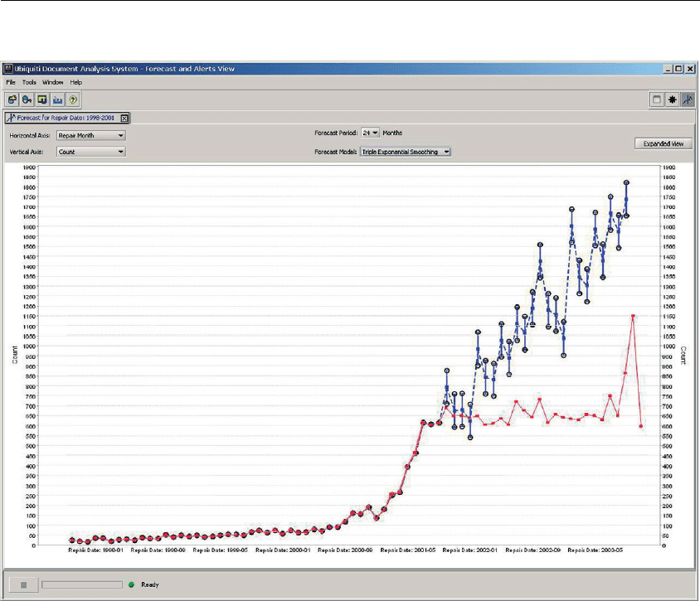Maximize the Ubiquiti application window

pyautogui.click(x=678, y=69)
